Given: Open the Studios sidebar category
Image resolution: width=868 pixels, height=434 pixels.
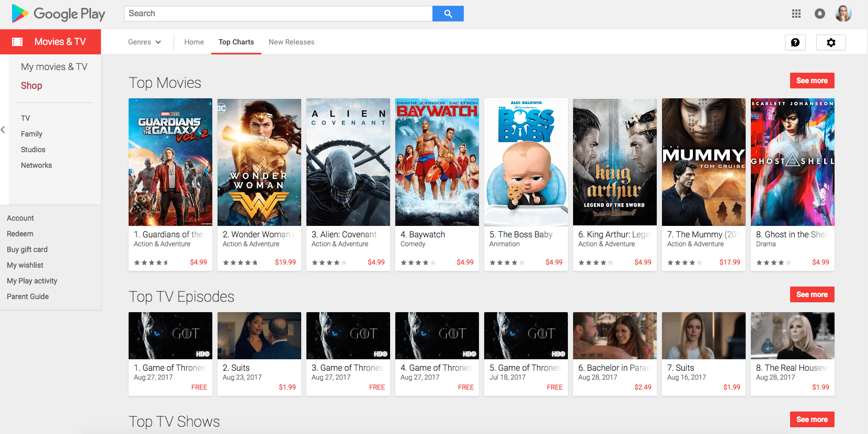Looking at the screenshot, I should coord(33,150).
